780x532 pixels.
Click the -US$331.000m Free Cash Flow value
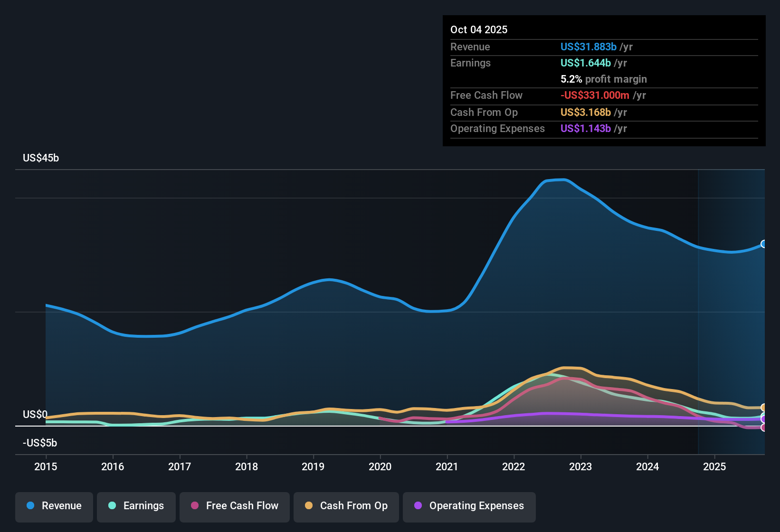(x=595, y=95)
